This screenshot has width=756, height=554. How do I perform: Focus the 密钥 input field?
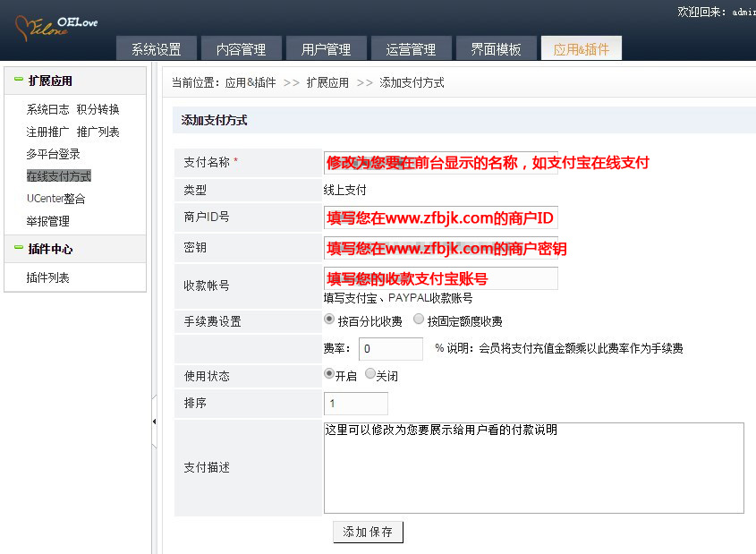[x=441, y=248]
